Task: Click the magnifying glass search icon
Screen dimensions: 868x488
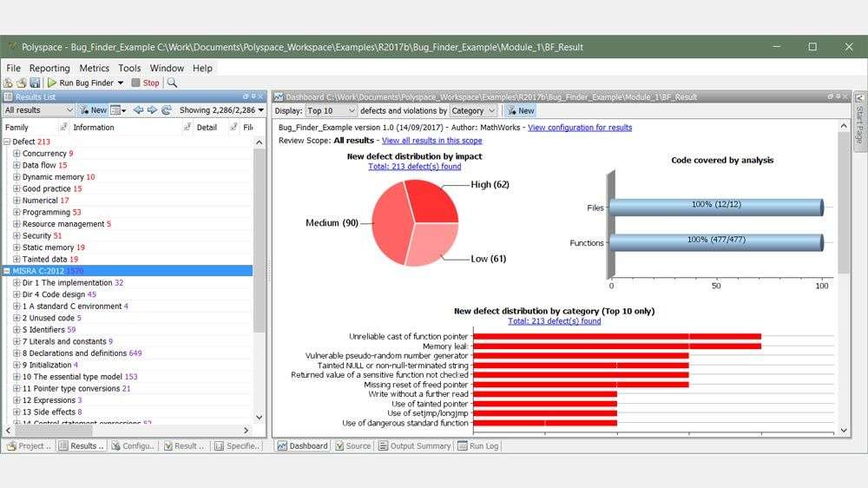Action: [172, 83]
